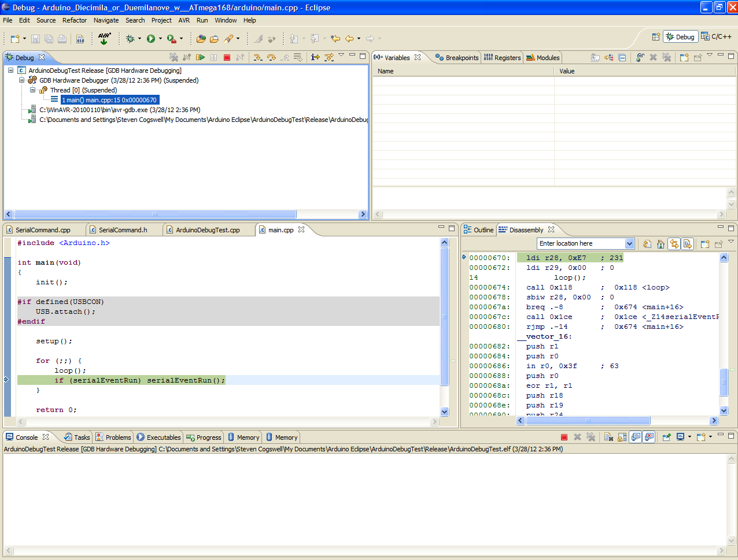Click the Refresh View icon in Disassembly
738x560 pixels.
point(647,244)
